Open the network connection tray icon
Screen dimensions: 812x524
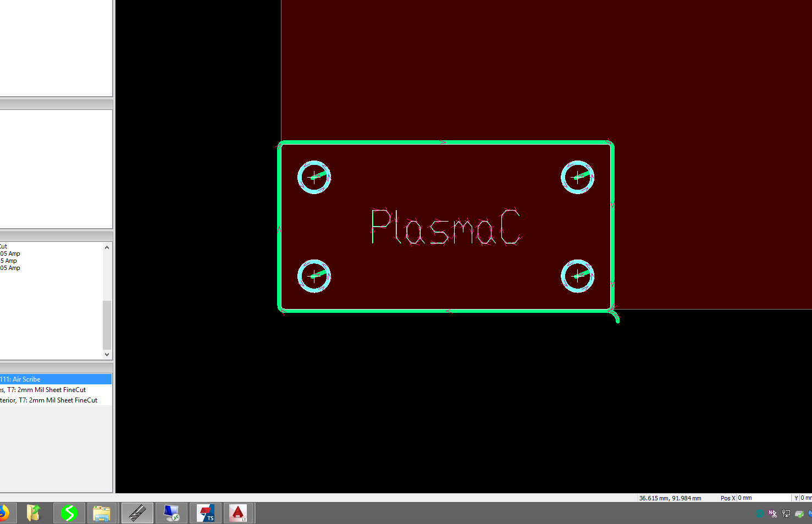(x=786, y=514)
